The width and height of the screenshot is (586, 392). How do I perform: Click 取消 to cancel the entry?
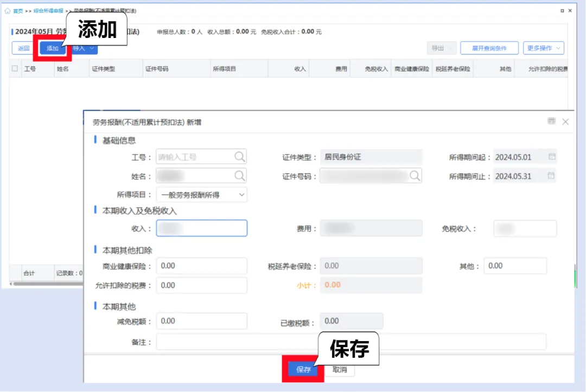point(340,369)
